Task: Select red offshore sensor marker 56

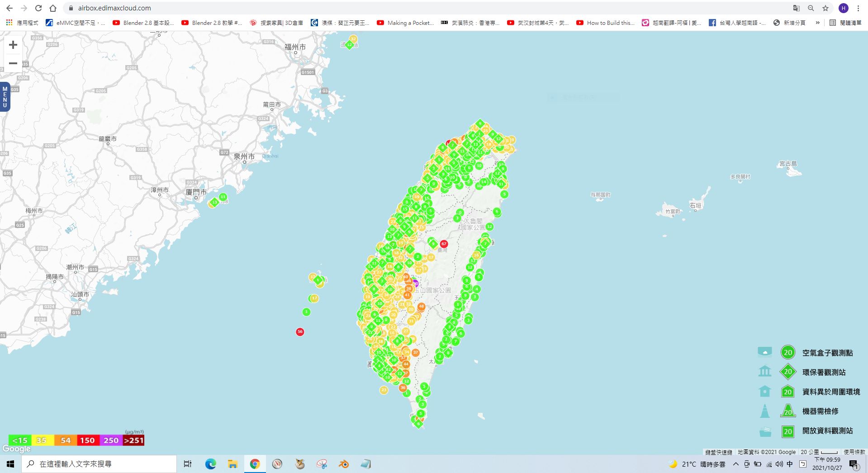Action: 300,332
